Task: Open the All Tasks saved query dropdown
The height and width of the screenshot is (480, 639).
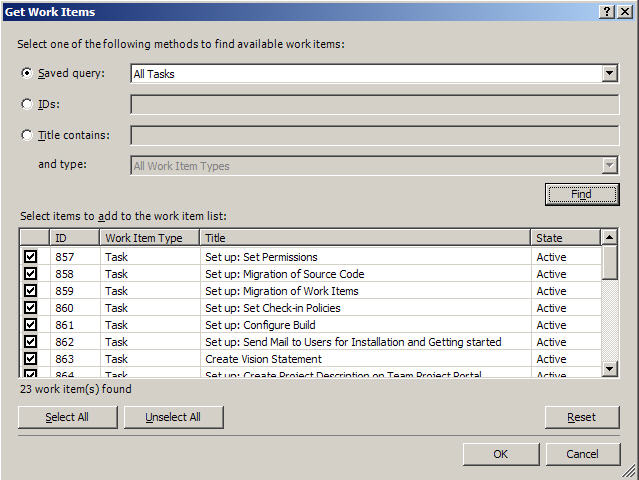Action: 609,74
